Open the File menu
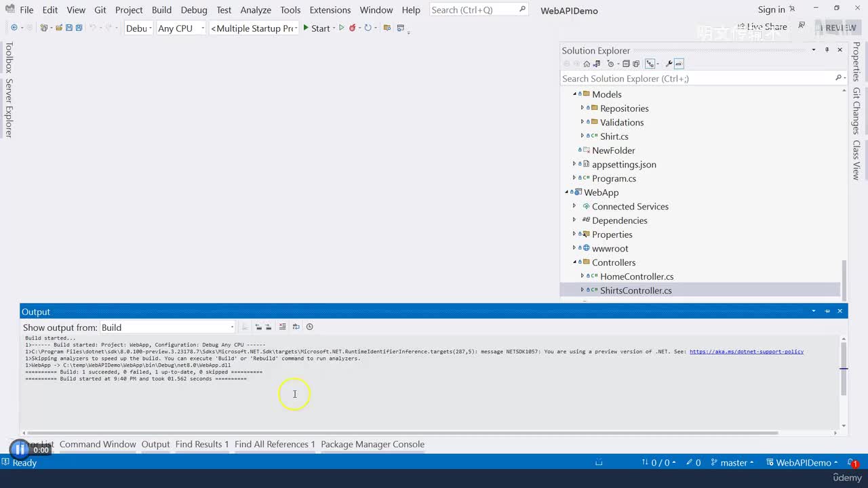The image size is (868, 488). coord(26,10)
